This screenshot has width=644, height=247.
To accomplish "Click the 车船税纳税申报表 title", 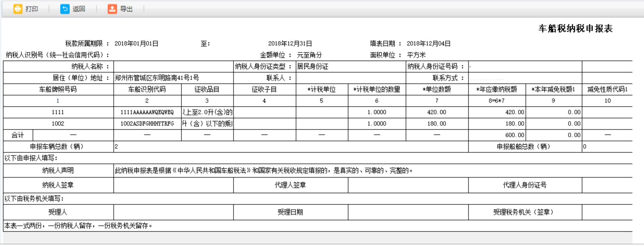I will pyautogui.click(x=575, y=28).
